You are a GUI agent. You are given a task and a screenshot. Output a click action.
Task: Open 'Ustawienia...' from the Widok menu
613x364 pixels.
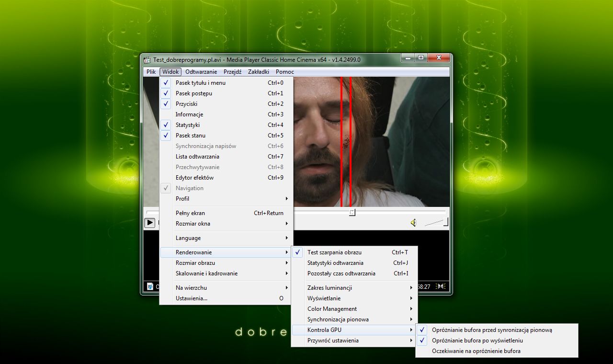(225, 298)
